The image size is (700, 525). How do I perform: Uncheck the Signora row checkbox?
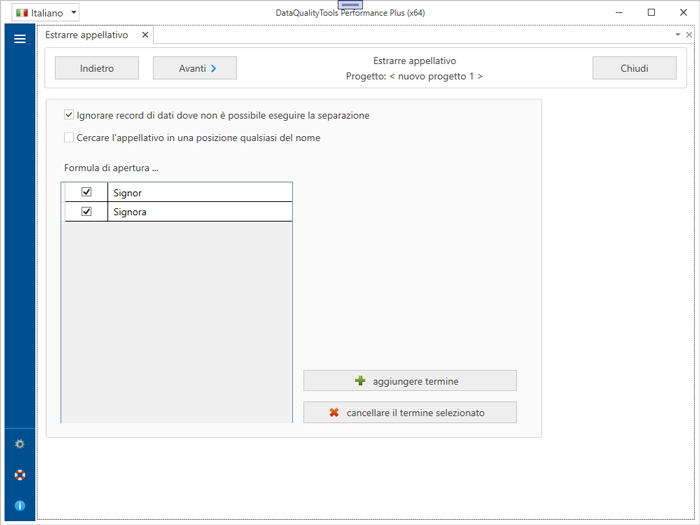click(x=86, y=212)
